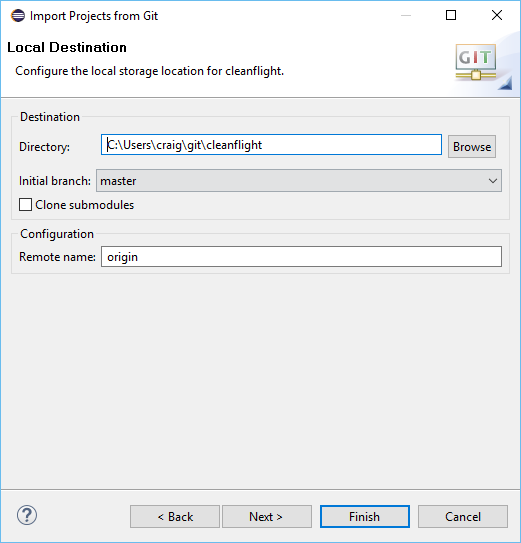Image resolution: width=521 pixels, height=543 pixels.
Task: Close the dialog using the X icon
Action: 497,16
